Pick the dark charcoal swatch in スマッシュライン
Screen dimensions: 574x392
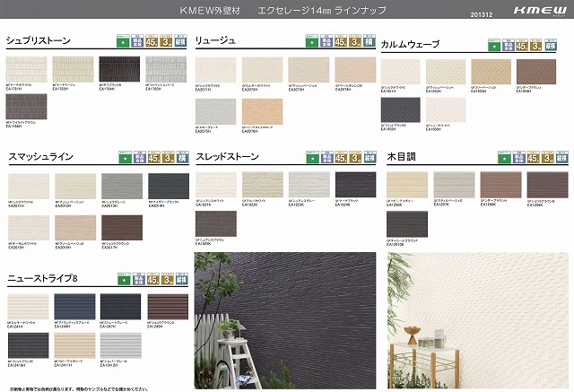point(169,187)
